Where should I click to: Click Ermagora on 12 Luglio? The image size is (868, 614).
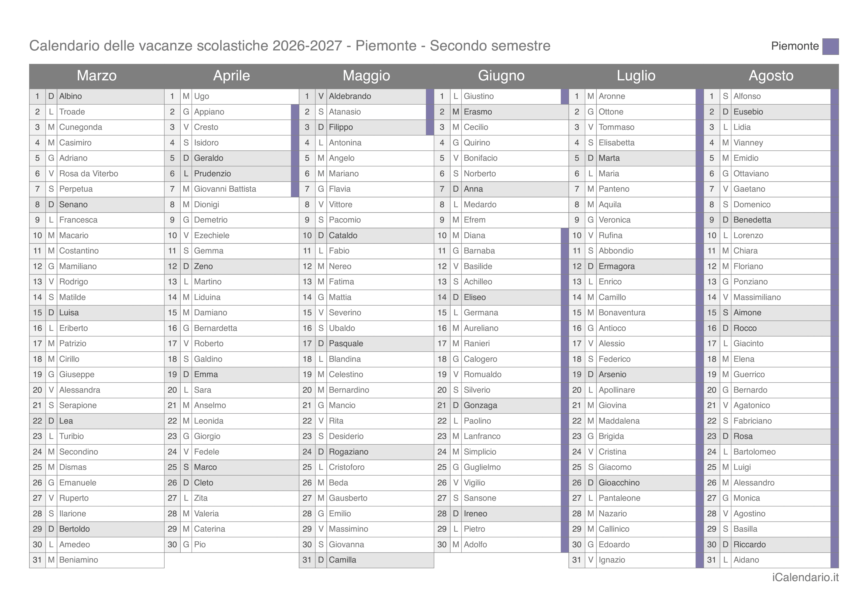(617, 267)
